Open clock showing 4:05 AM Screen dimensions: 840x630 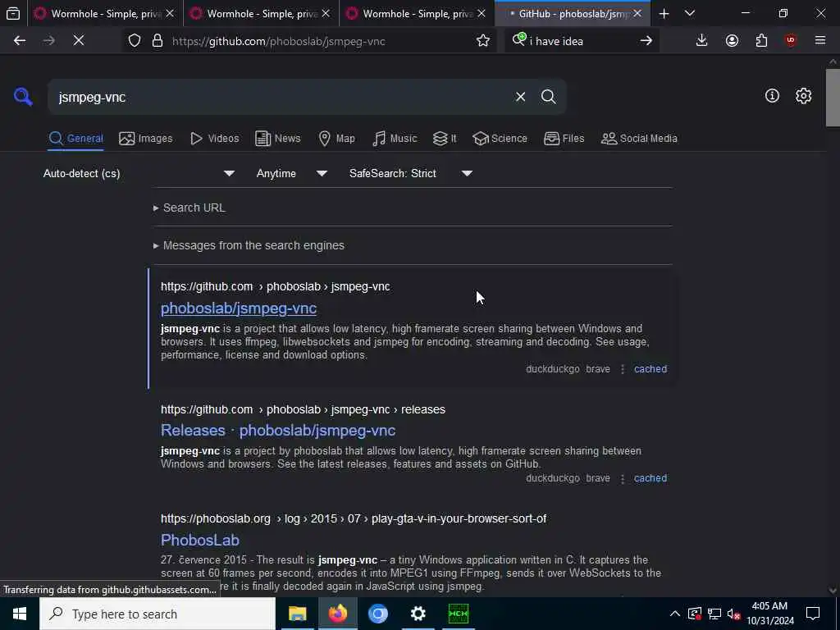769,614
